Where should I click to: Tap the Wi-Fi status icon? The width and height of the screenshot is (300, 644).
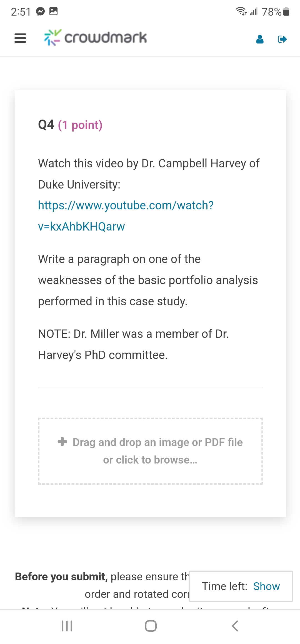point(241,11)
